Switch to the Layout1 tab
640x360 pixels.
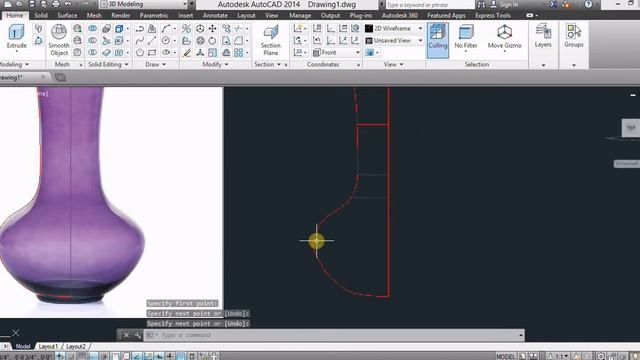pyautogui.click(x=48, y=347)
